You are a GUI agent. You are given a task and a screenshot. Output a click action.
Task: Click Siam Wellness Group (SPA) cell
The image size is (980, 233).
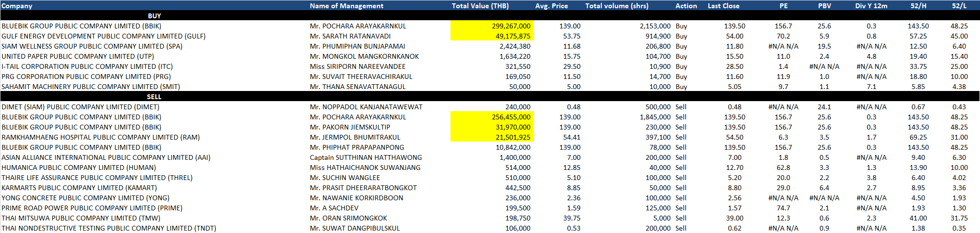coord(92,46)
